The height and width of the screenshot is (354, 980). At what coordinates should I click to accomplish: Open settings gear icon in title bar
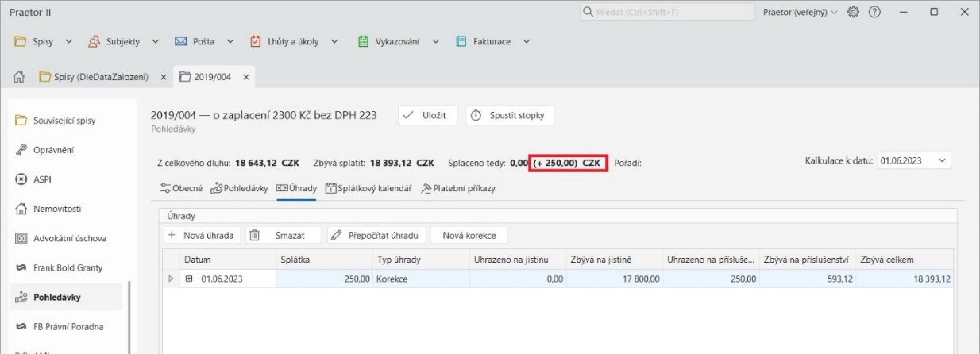click(x=855, y=13)
